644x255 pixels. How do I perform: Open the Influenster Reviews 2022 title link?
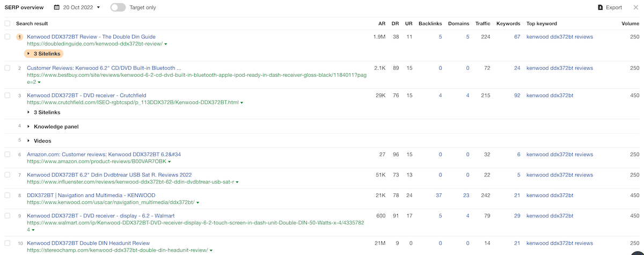point(109,175)
